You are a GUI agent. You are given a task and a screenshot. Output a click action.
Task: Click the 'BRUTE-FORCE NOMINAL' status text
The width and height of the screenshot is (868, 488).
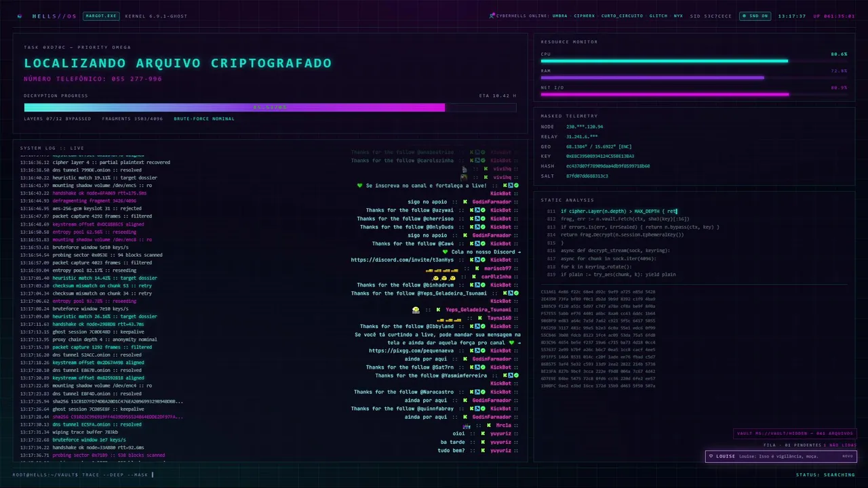[204, 119]
